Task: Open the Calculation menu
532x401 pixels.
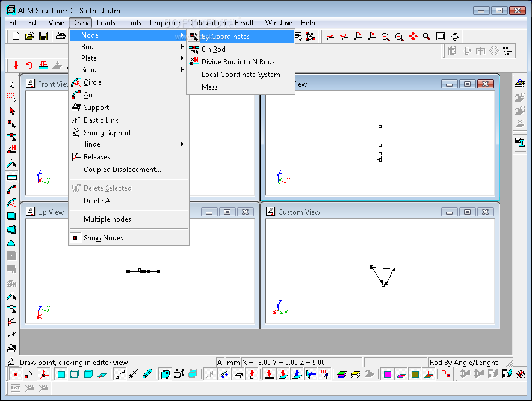Action: click(x=208, y=23)
